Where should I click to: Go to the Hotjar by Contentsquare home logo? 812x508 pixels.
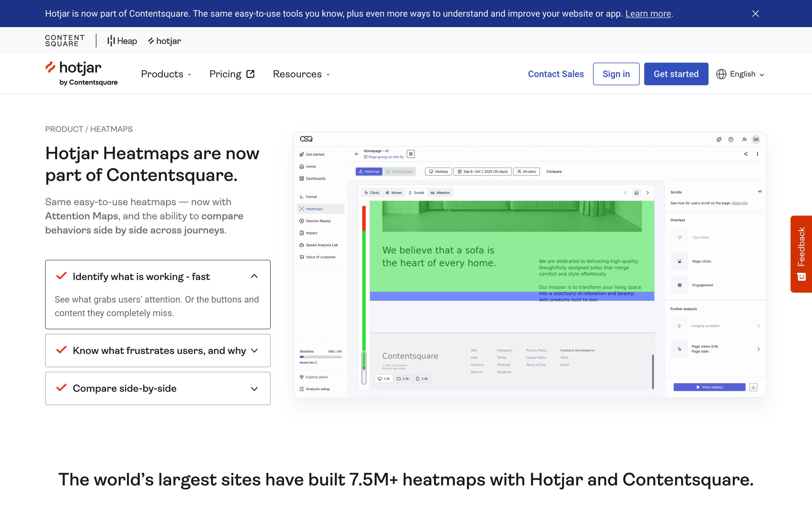coord(81,74)
